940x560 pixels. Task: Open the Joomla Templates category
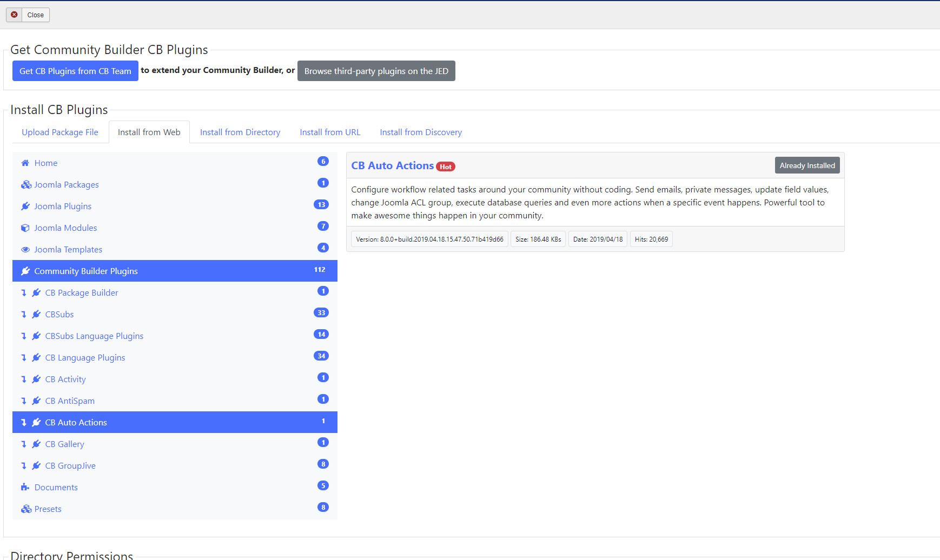pos(175,249)
